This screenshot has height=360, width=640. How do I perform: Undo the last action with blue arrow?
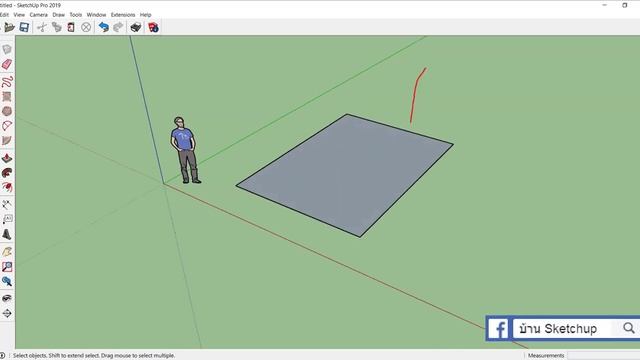pos(104,27)
